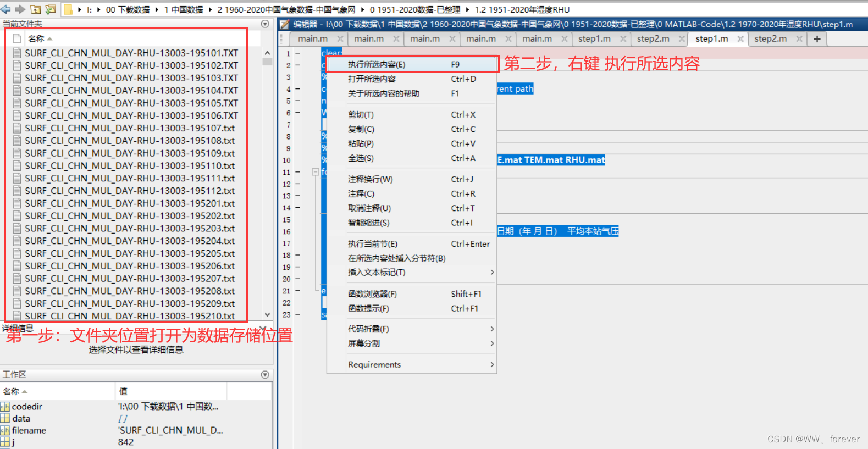Image resolution: width=868 pixels, height=449 pixels.
Task: Toggle breakpoint on editor line 14
Action: tap(298, 208)
